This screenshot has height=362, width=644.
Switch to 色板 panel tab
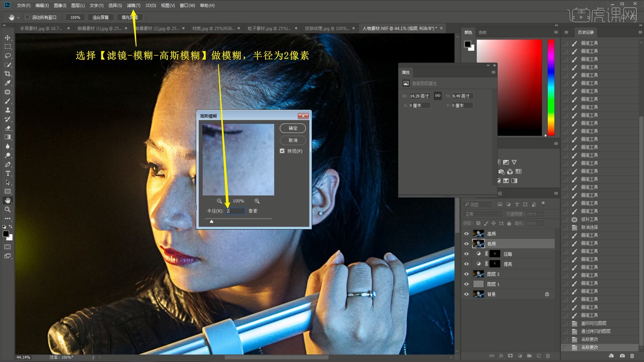pos(482,33)
